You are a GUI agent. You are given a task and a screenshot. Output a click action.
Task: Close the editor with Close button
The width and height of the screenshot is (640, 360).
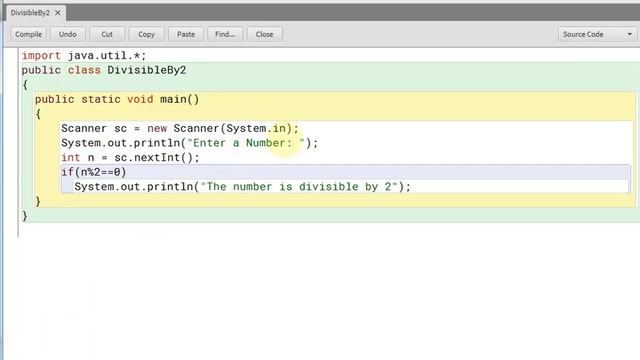[264, 34]
